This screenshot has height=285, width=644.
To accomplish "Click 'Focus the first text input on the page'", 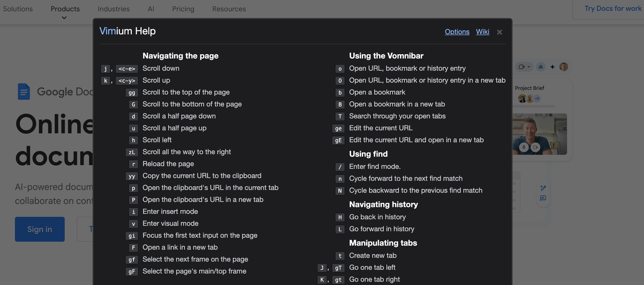I will [200, 235].
